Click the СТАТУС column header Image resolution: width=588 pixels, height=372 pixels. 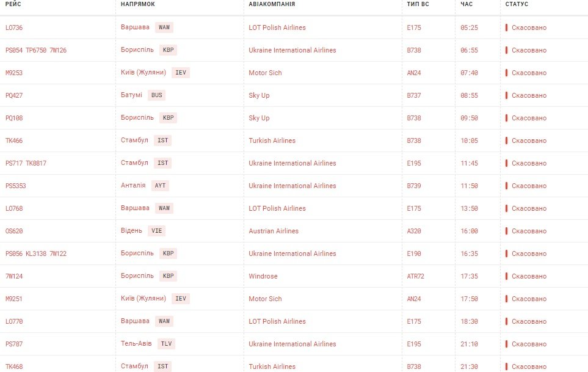(517, 4)
